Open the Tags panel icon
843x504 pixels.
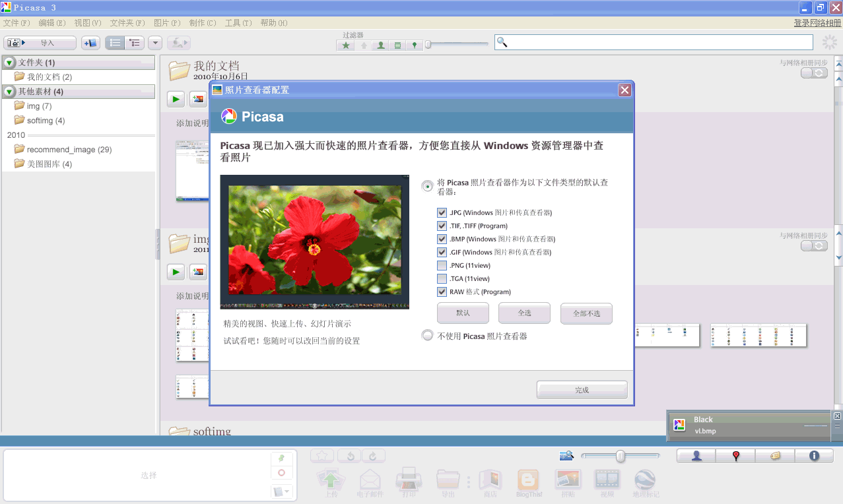pyautogui.click(x=775, y=456)
